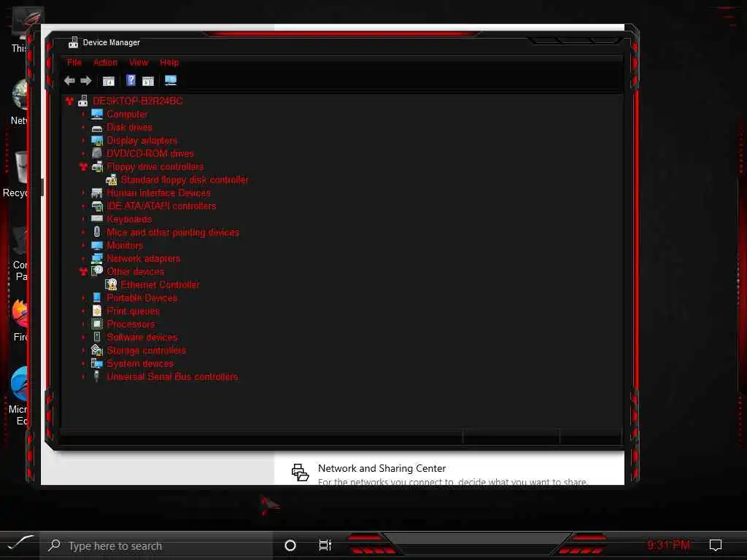Select the Print queues label
Screen dimensions: 747x560
click(133, 311)
